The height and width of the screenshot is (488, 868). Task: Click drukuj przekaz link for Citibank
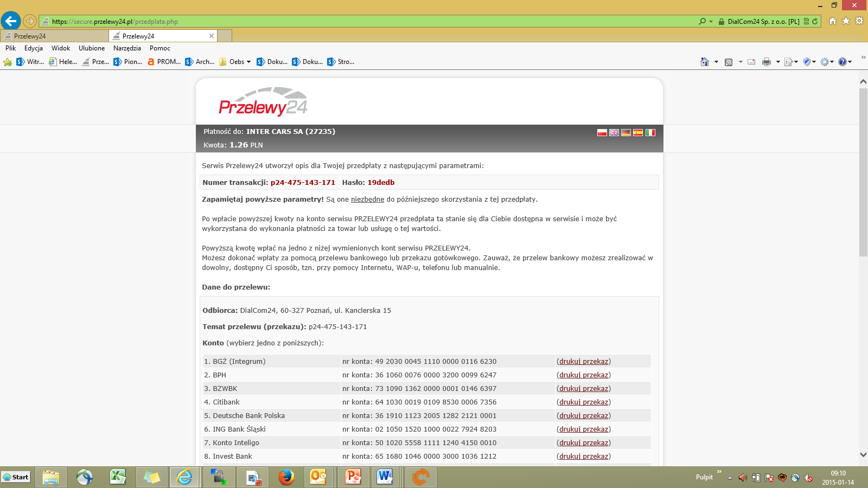pyautogui.click(x=584, y=402)
